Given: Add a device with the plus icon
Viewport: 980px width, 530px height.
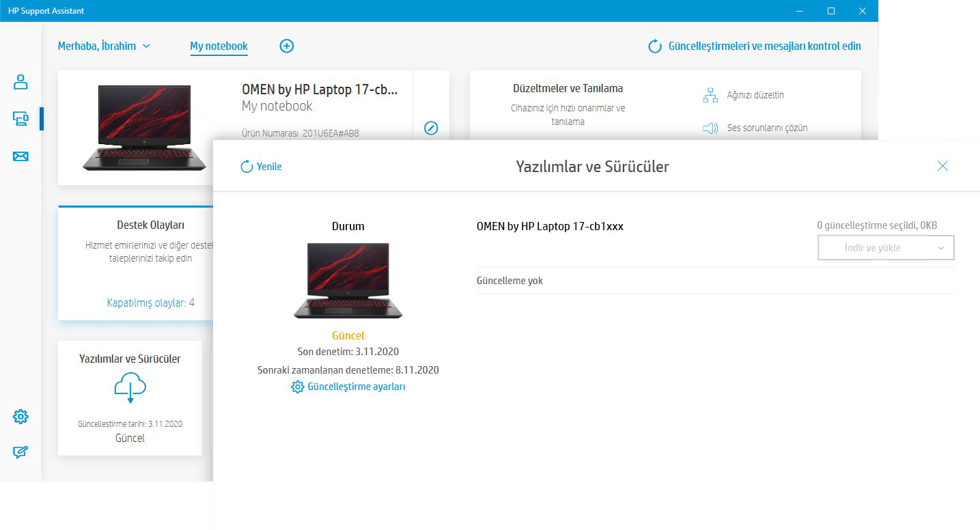Looking at the screenshot, I should pyautogui.click(x=287, y=46).
